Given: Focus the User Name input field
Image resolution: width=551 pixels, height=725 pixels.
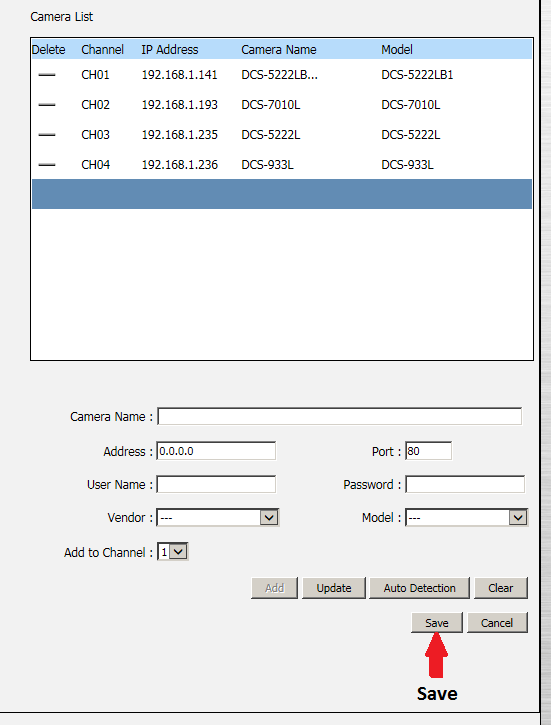Looking at the screenshot, I should pos(216,484).
